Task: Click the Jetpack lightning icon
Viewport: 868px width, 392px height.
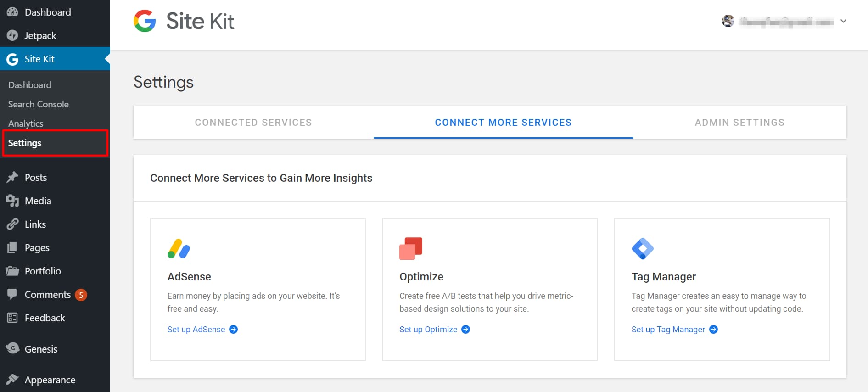Action: click(12, 35)
